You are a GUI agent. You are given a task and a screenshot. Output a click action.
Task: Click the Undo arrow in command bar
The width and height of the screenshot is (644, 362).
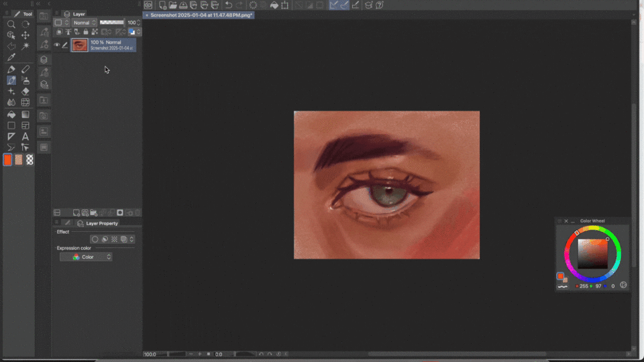click(228, 5)
